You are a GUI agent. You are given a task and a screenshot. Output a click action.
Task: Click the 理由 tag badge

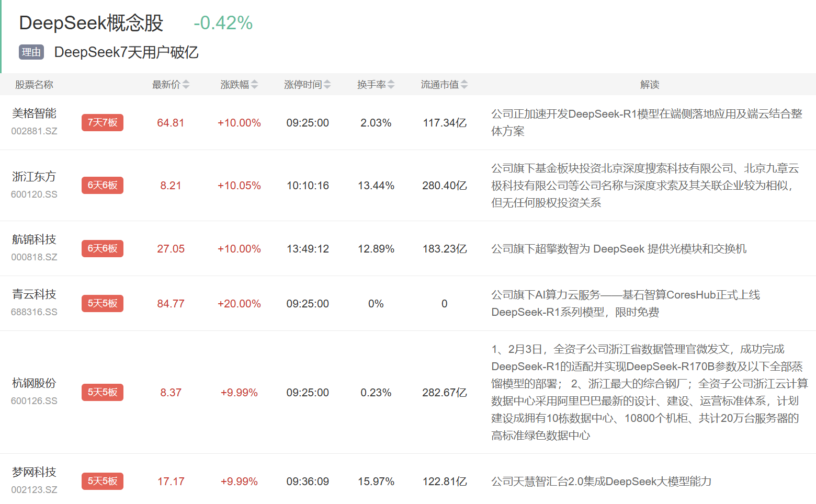(x=31, y=52)
